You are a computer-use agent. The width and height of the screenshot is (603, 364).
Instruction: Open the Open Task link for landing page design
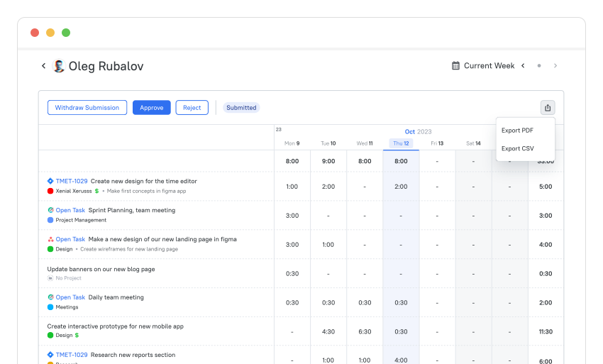point(70,239)
